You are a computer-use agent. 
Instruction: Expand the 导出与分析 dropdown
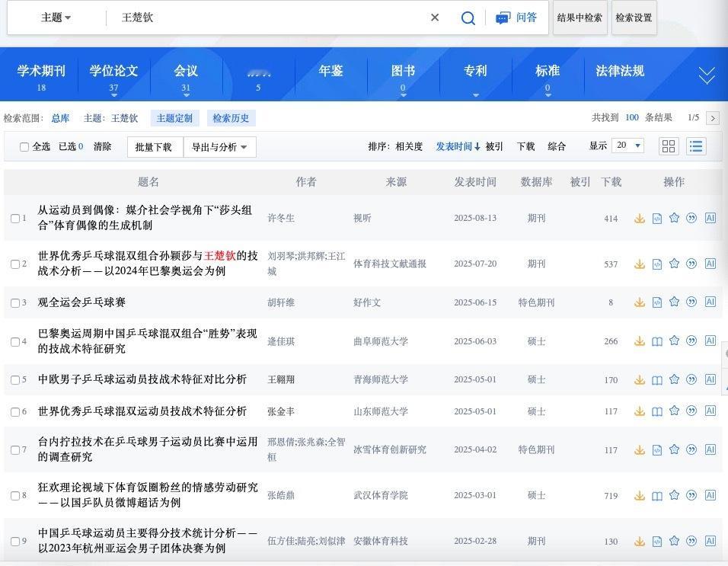point(219,147)
